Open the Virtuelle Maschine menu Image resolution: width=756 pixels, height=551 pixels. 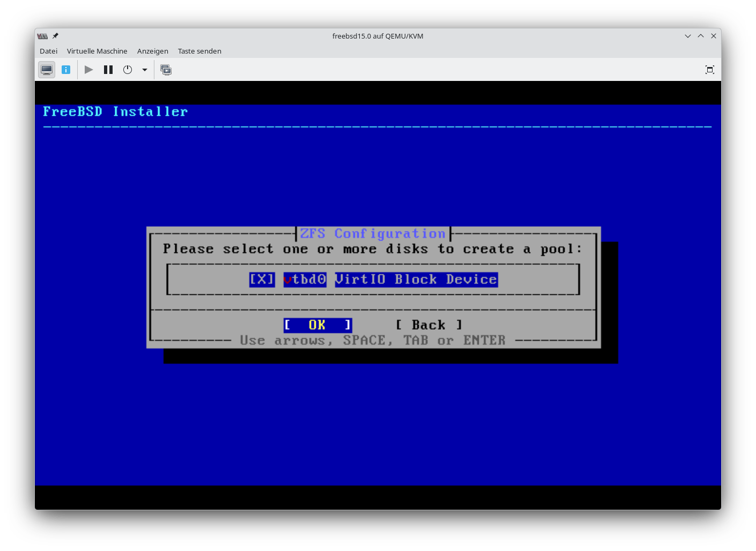point(97,51)
